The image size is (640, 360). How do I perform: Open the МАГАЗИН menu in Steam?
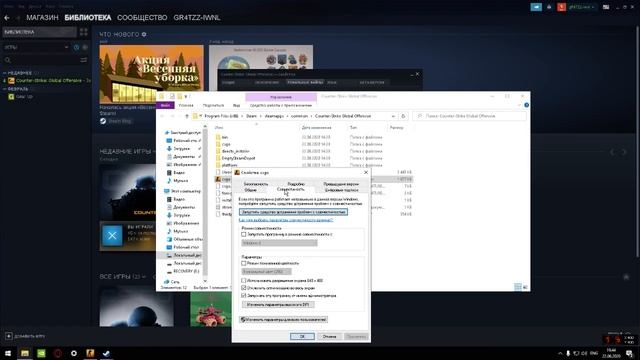pos(42,18)
